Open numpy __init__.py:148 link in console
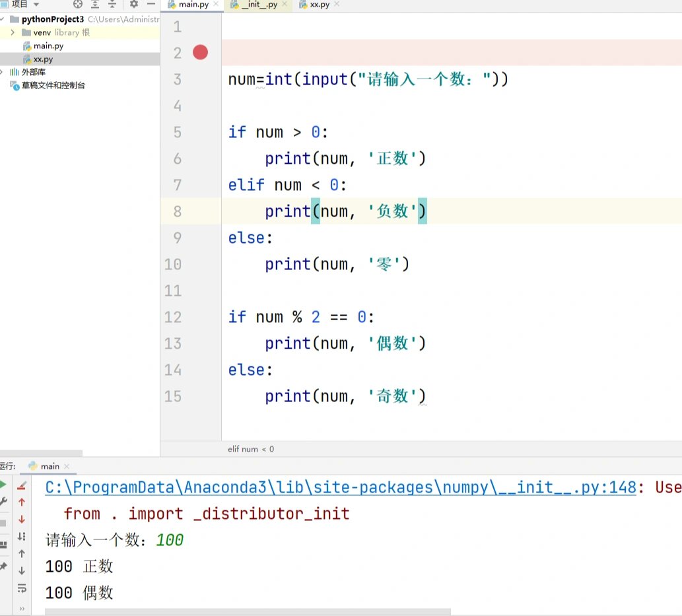 (x=341, y=487)
